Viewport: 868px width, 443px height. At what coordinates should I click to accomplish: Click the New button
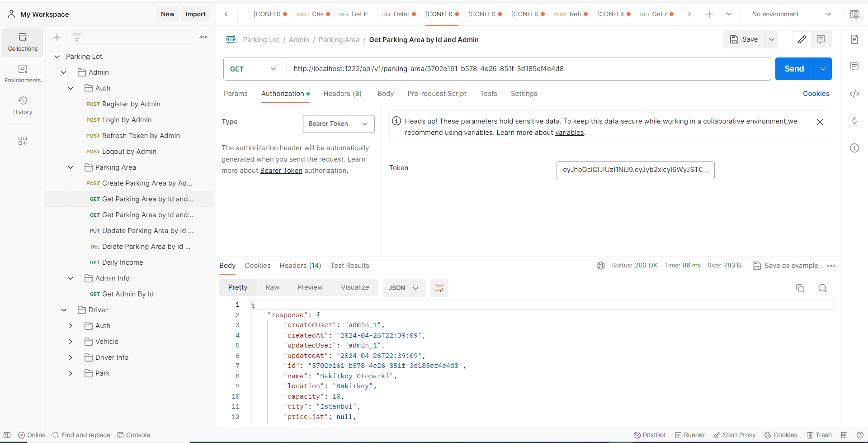coord(168,14)
